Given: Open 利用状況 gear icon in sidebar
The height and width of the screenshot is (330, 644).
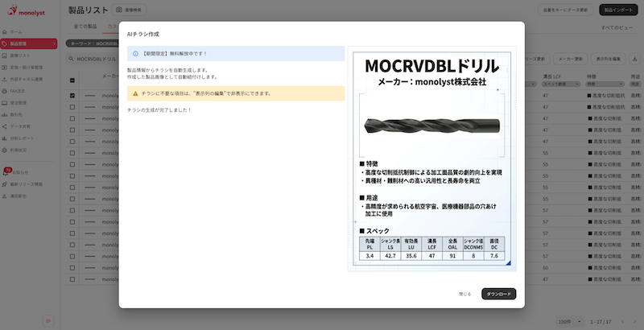Looking at the screenshot, I should click(5, 151).
